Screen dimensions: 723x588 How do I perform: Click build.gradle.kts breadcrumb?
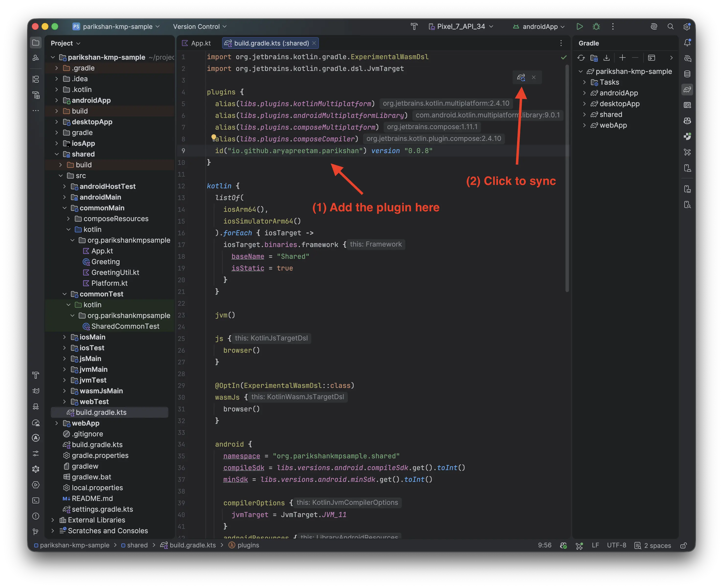[x=188, y=545]
